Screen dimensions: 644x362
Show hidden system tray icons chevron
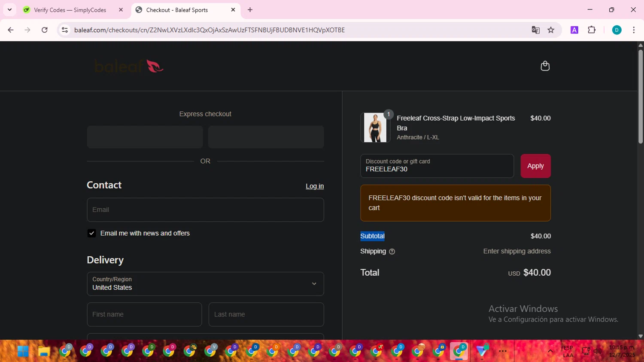[x=550, y=351]
